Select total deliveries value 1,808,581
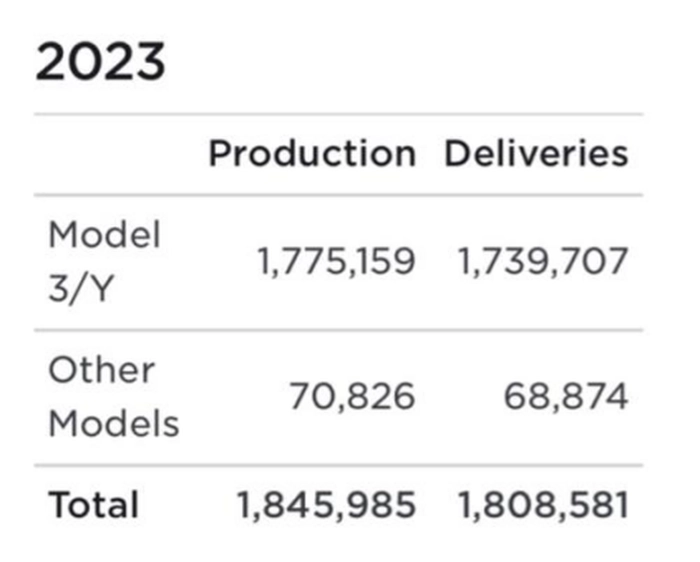Screen dimensions: 700x562 (544, 505)
